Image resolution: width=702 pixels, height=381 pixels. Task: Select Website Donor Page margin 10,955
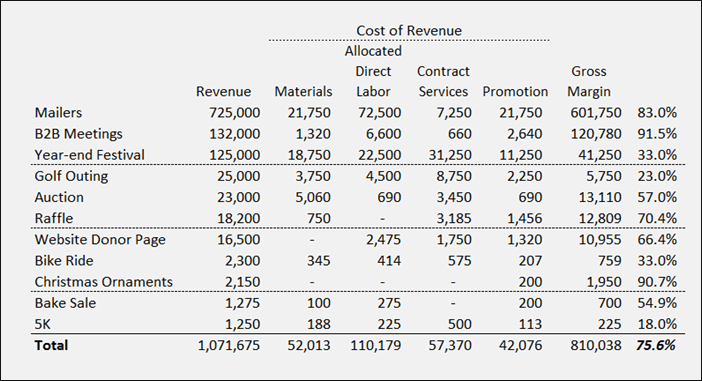[x=600, y=240]
